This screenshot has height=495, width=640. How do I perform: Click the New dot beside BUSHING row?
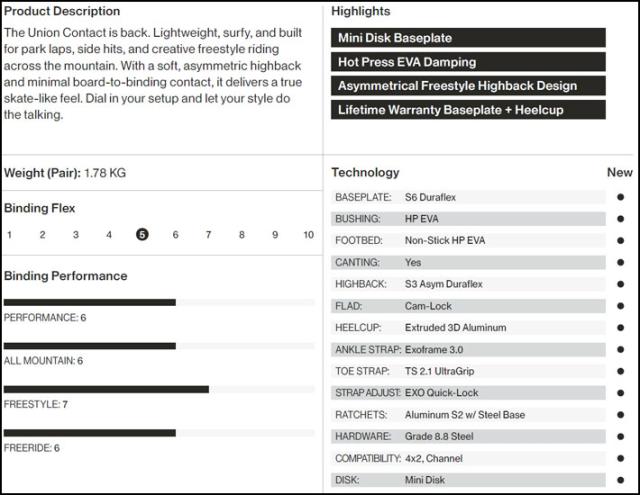click(x=620, y=219)
